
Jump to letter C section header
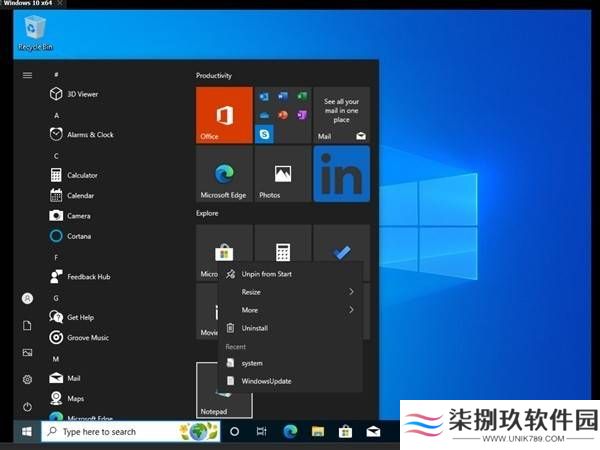[x=56, y=156]
